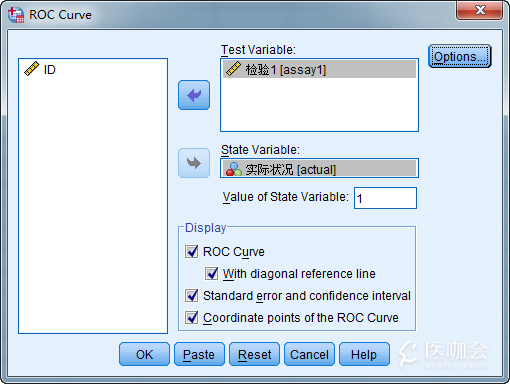This screenshot has width=510, height=384.
Task: Click the grayed right arrow transfer button
Action: coord(194,163)
